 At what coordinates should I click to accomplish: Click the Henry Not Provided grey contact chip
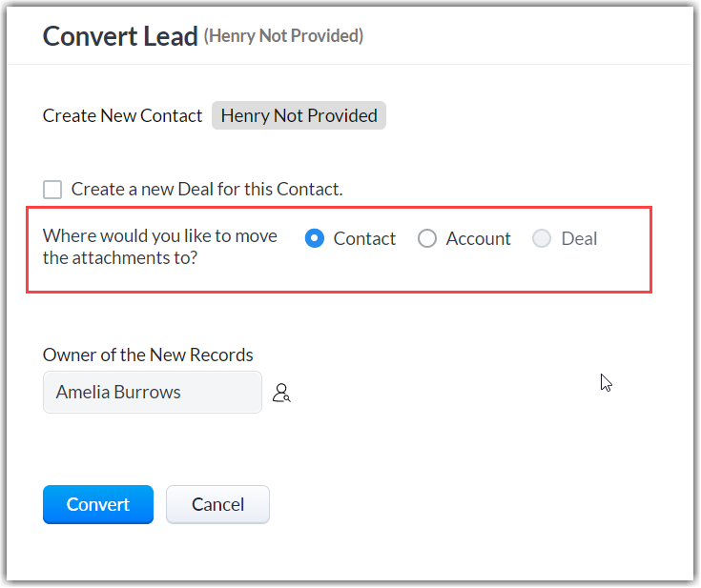pos(299,115)
